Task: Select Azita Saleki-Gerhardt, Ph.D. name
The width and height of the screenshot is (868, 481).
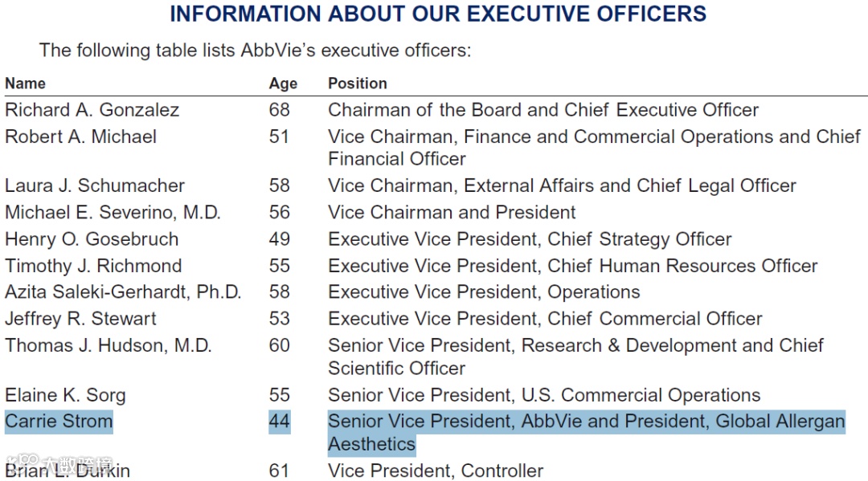Action: pos(123,292)
